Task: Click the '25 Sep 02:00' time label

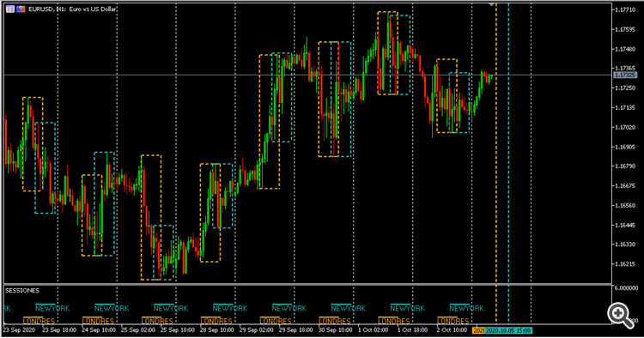Action: (x=138, y=329)
